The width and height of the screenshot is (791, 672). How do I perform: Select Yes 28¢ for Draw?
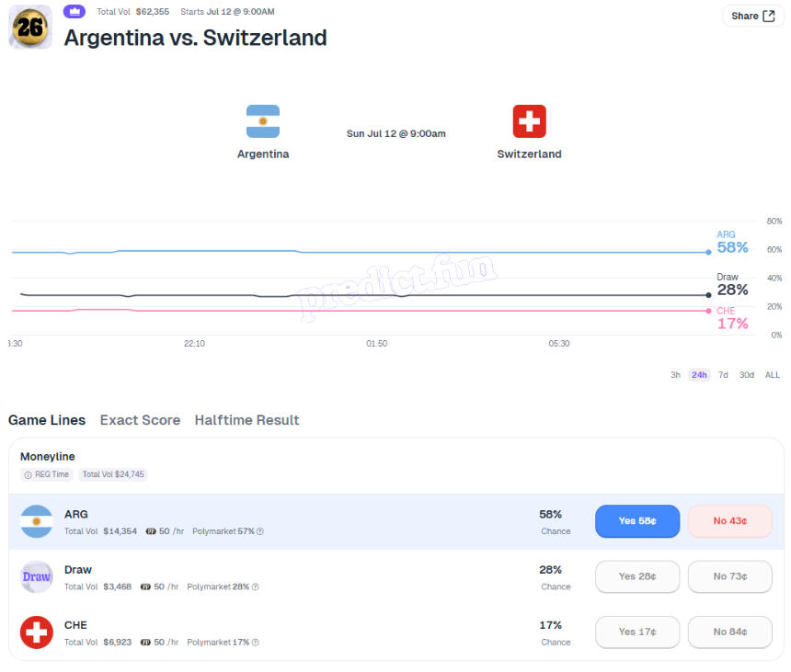637,576
